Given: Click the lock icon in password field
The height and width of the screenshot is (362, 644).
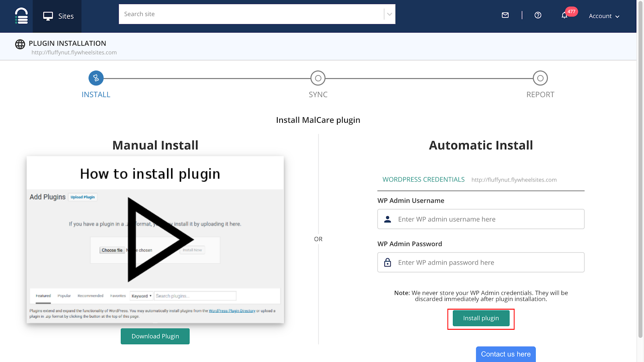Looking at the screenshot, I should [x=388, y=263].
